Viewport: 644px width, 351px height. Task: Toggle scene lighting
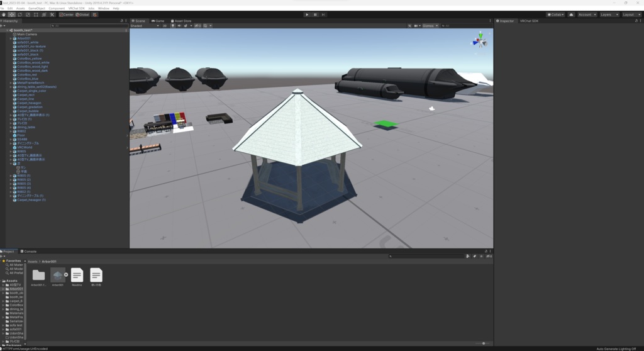click(172, 26)
